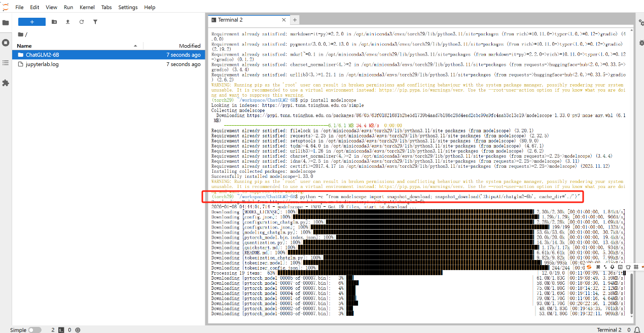Refresh the file browser list
644x333 pixels.
click(x=82, y=22)
